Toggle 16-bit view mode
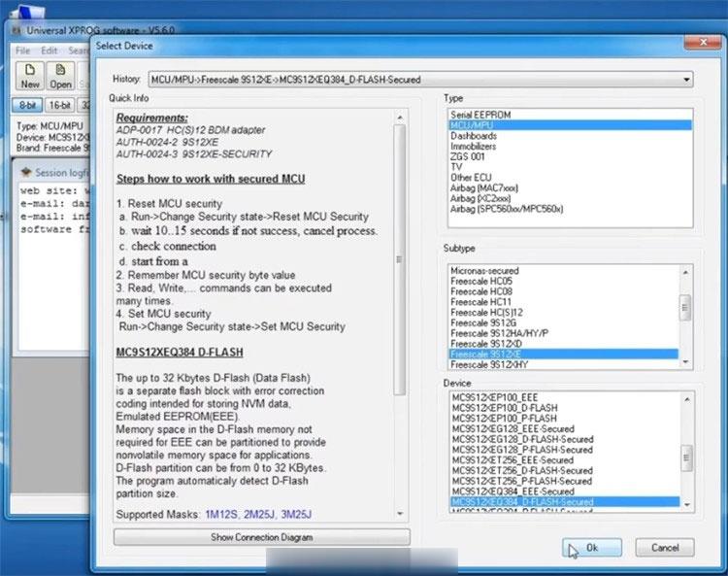 click(59, 105)
